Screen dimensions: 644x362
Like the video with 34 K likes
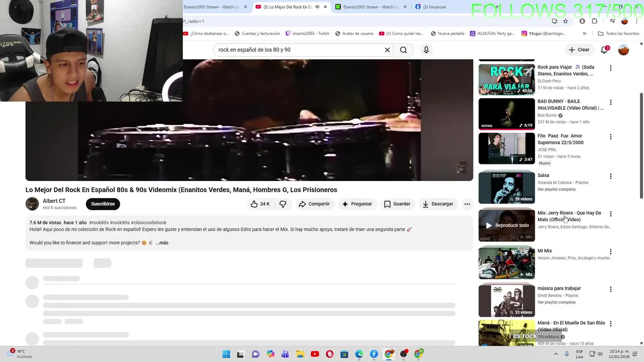click(260, 204)
